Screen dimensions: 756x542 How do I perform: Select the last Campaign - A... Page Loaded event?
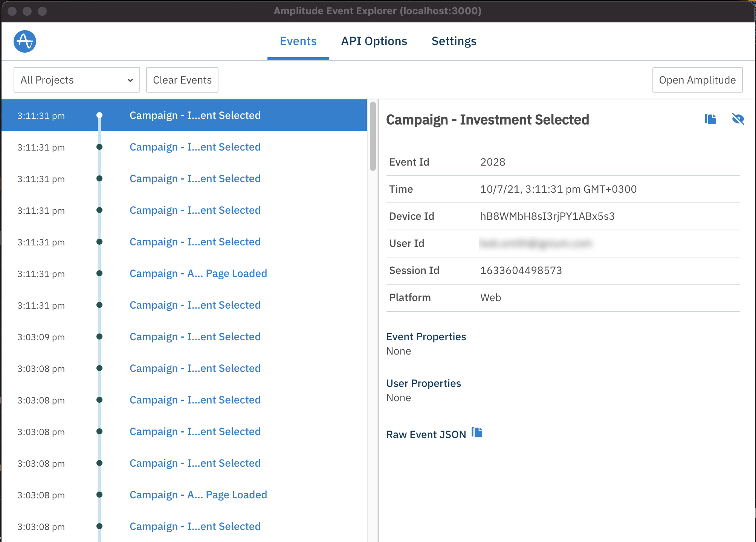point(198,495)
